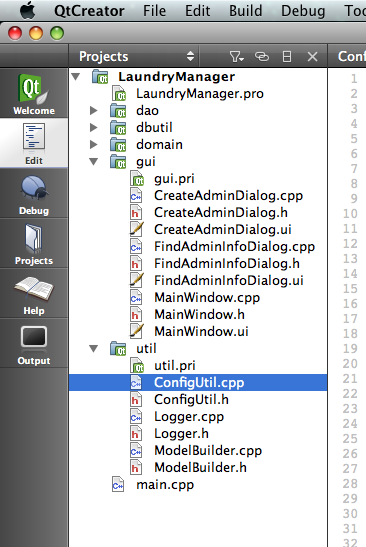Select CreateAdminDialog.h header
Viewport: 366px width, 547px height.
tap(221, 212)
